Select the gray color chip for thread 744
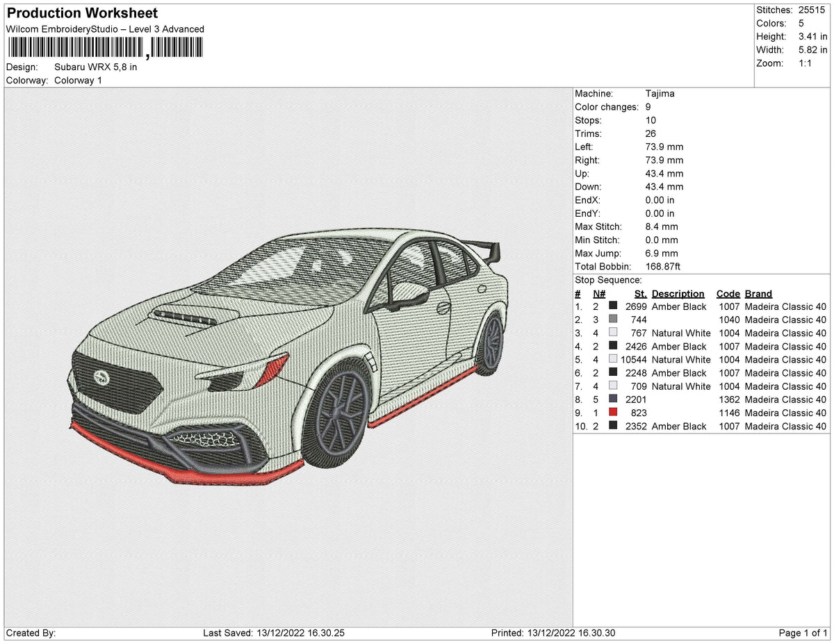The width and height of the screenshot is (834, 644). pos(613,320)
